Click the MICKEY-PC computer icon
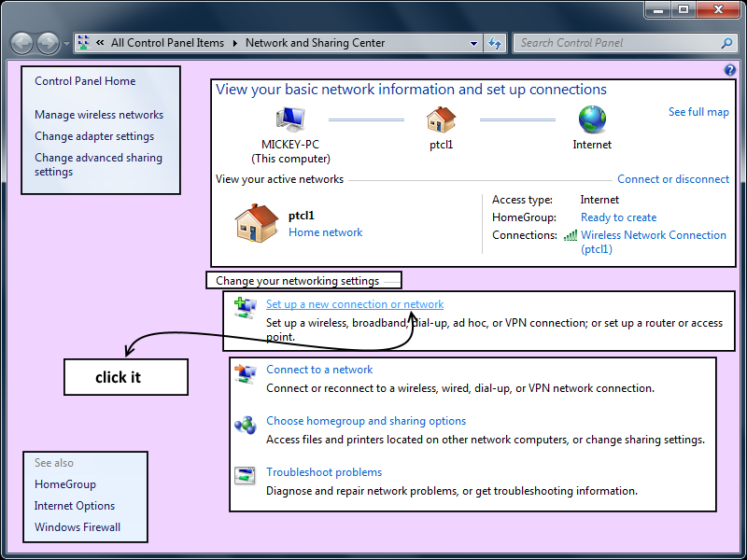 (x=290, y=119)
